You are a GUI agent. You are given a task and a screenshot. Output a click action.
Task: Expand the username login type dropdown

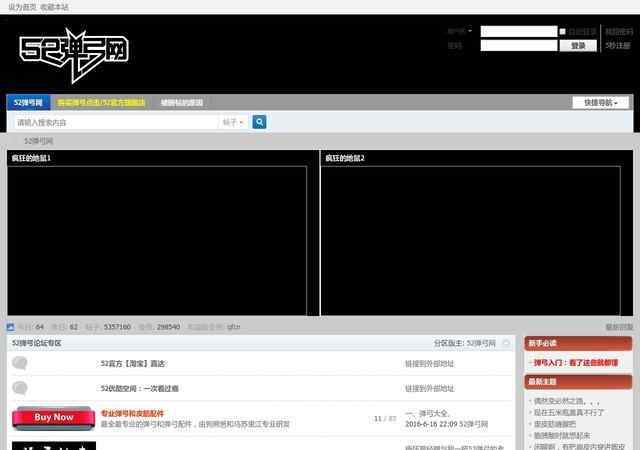tap(461, 31)
